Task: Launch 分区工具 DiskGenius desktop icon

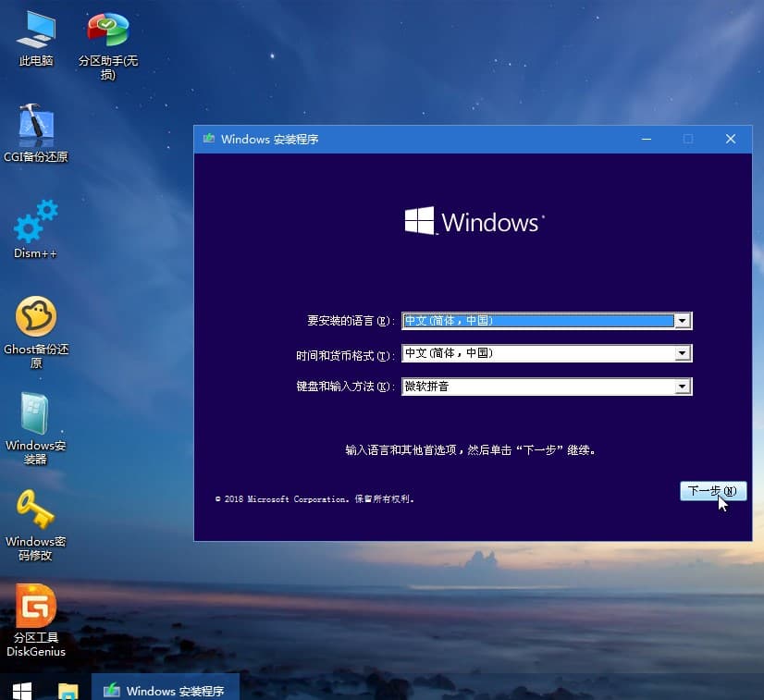Action: click(x=36, y=620)
